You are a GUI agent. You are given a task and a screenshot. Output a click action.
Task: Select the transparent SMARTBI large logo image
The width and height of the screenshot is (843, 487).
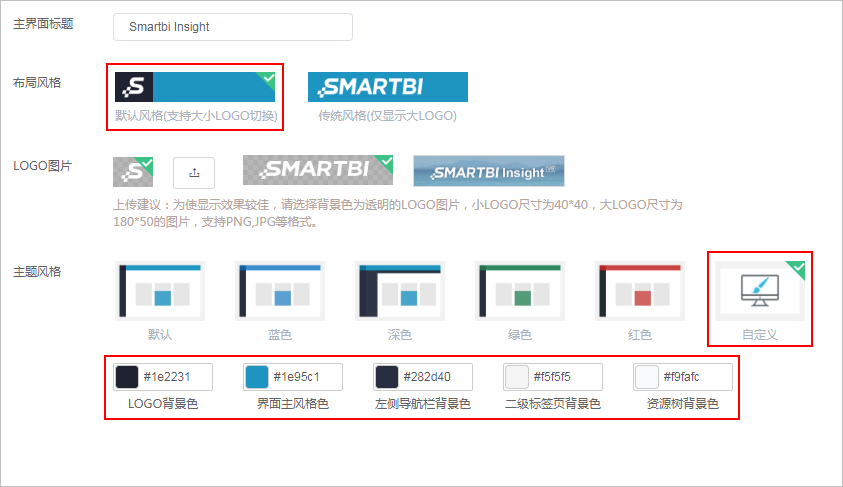point(318,170)
